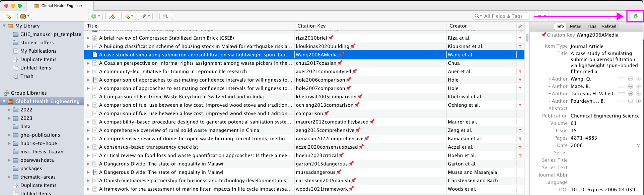Screen dimensions: 644x195
Task: Open creator type dropdown for Tafreshi
Action: coord(550,94)
